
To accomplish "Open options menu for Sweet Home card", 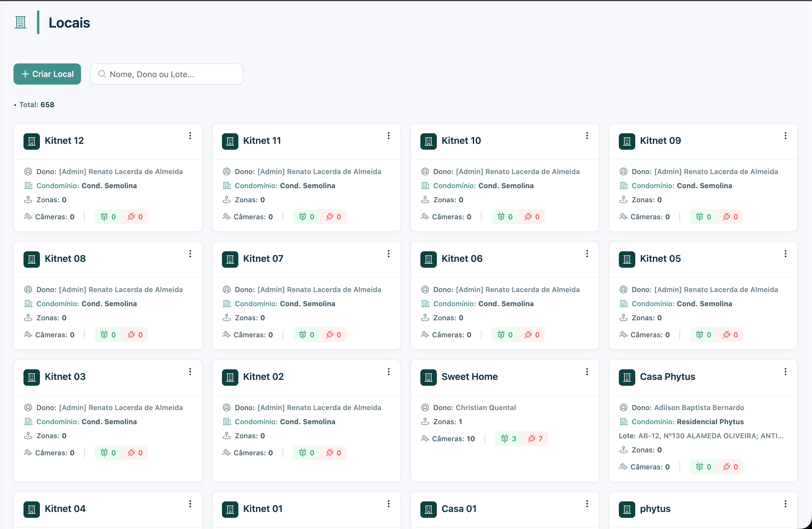I will point(587,372).
